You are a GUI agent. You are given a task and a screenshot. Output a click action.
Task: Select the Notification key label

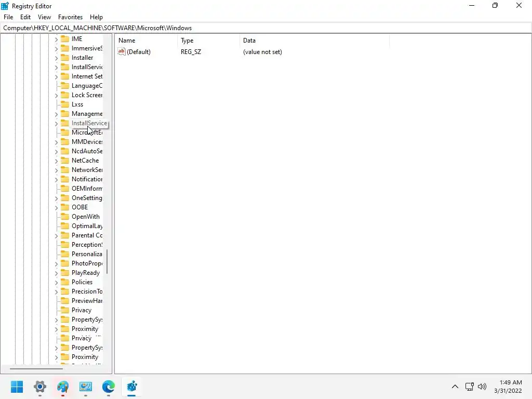pyautogui.click(x=87, y=179)
